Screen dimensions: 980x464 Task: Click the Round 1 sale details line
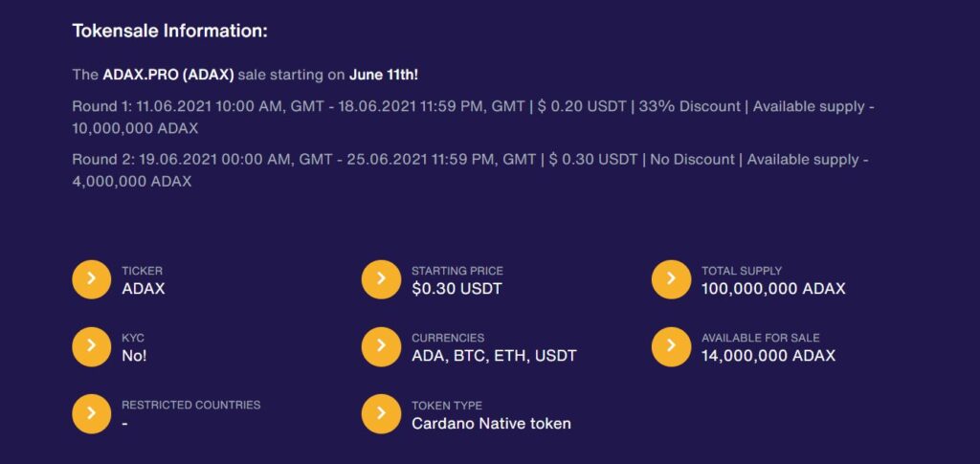(473, 106)
